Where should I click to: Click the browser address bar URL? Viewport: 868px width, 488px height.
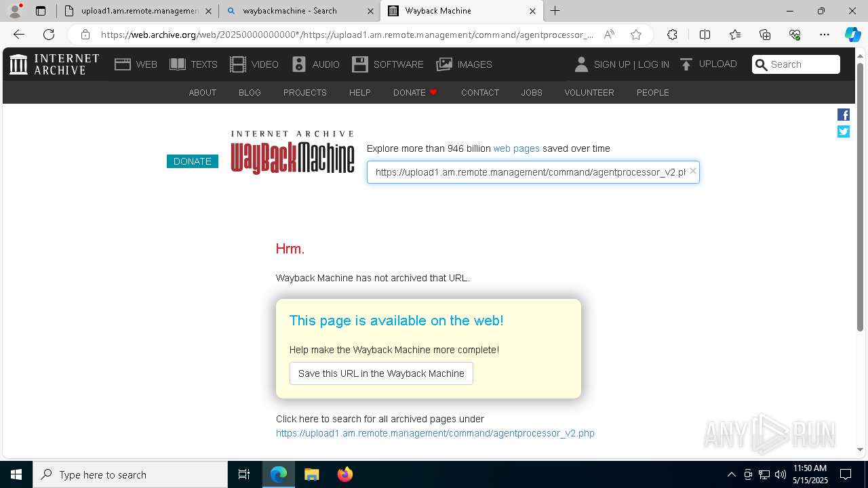347,35
